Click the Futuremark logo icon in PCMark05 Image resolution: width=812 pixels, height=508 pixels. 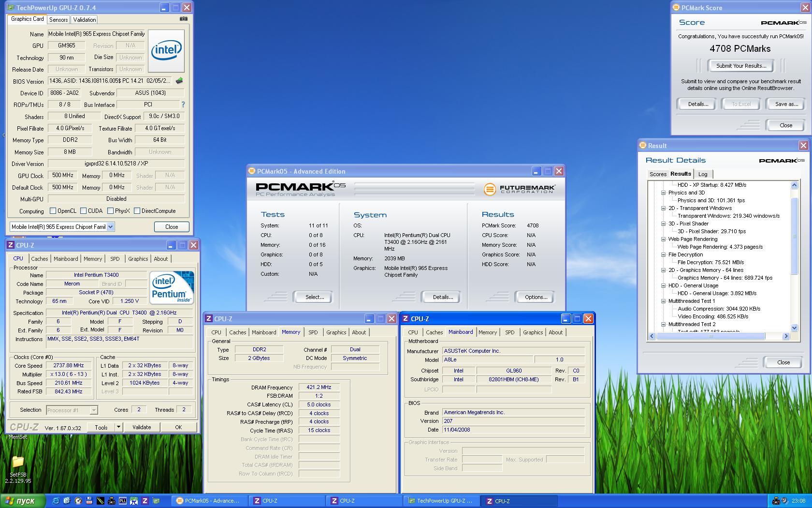click(x=490, y=189)
